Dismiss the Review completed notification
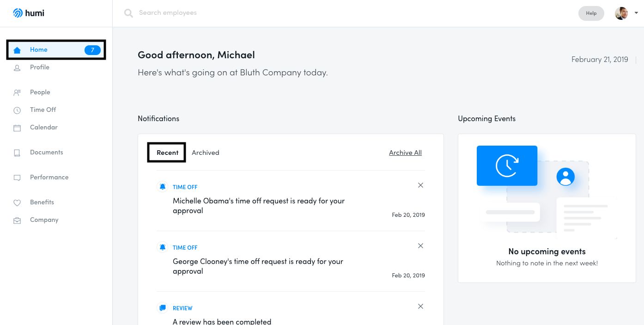This screenshot has height=325, width=644. 420,307
